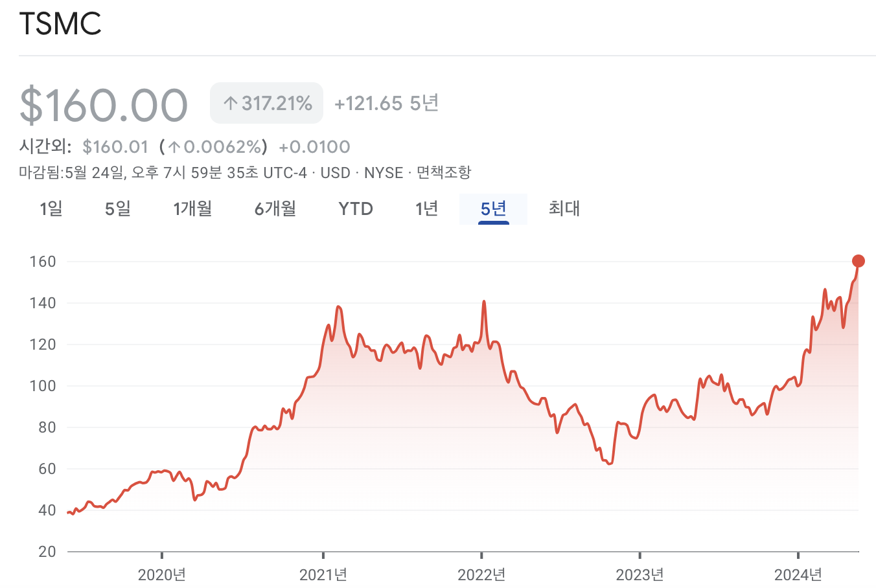The height and width of the screenshot is (588, 876).
Task: Click the NYSE exchange label
Action: click(382, 173)
